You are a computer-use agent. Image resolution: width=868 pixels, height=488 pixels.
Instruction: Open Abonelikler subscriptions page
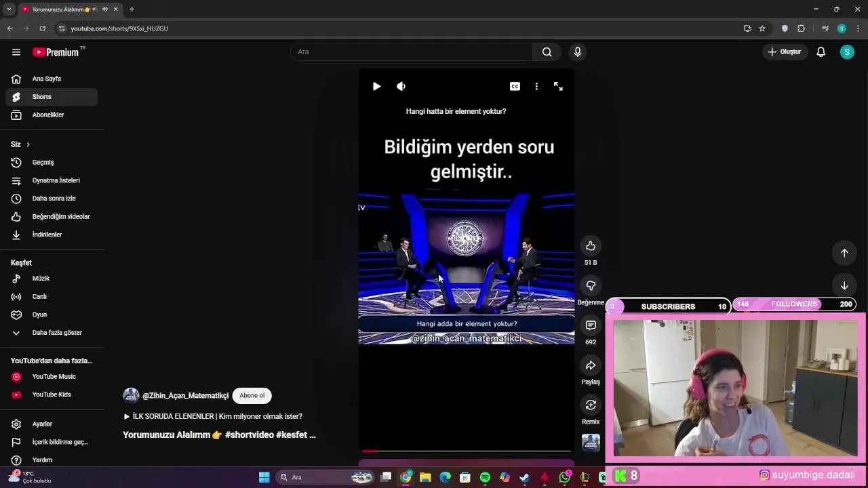[x=52, y=115]
